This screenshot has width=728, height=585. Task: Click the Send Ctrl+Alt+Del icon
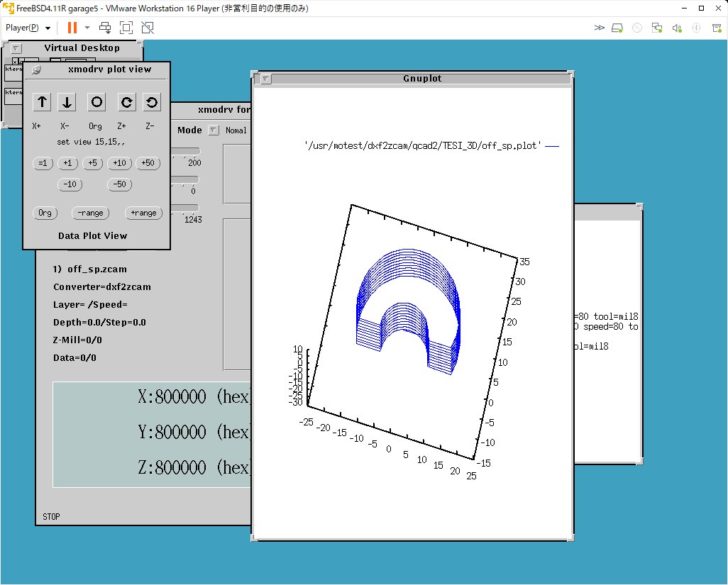click(105, 28)
